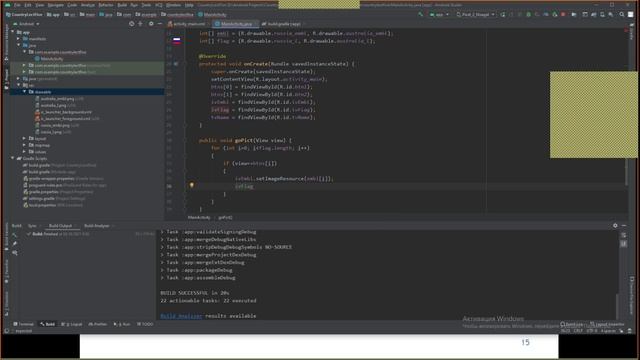Click the yellow lightbulb intention icon

coord(191,185)
